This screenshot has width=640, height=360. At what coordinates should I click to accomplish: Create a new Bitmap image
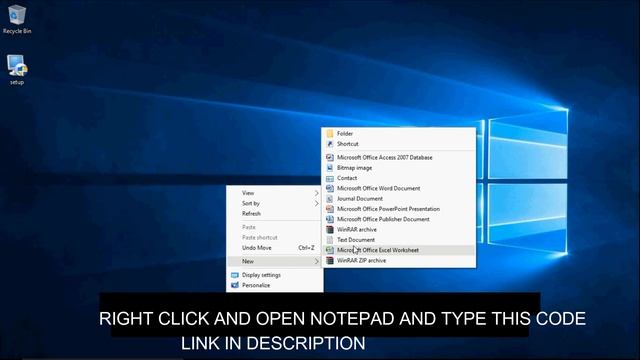[x=399, y=168]
